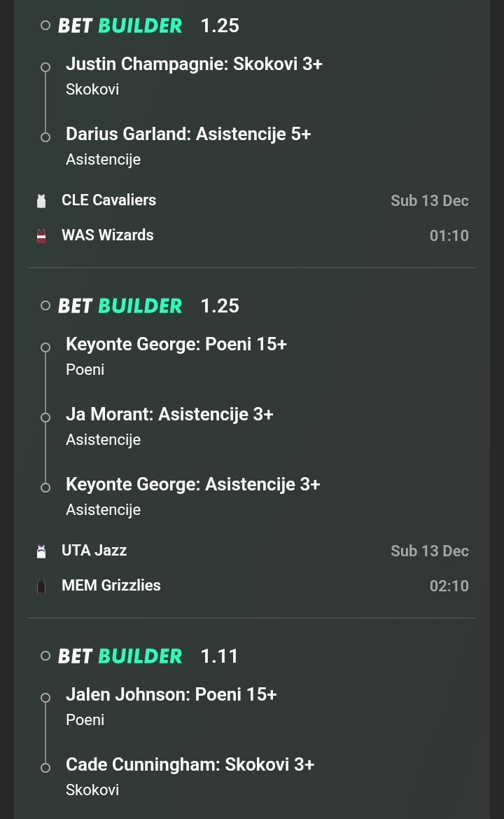Tap Jalen Johnson Poeni 15+ selection
Screen dimensions: 504x819
[x=171, y=694]
